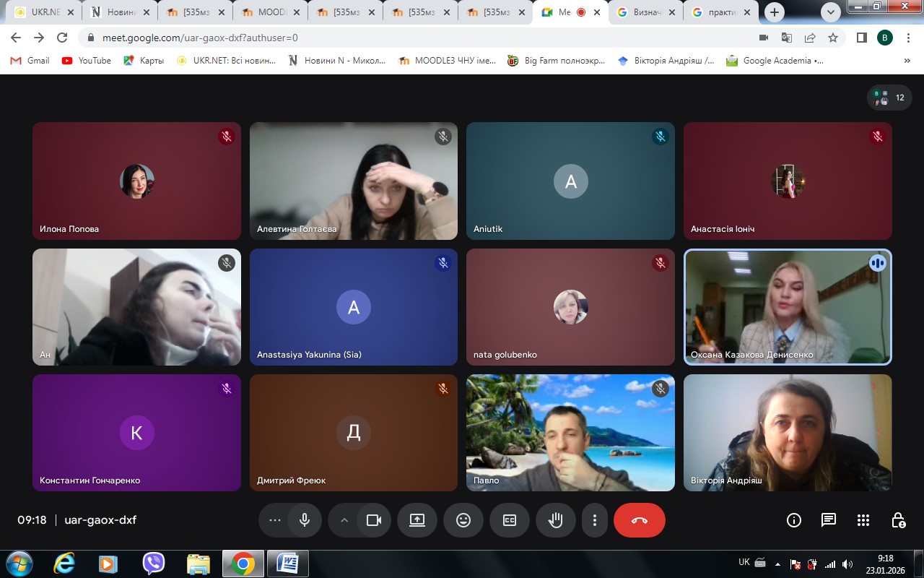Click the raise hand icon

555,520
